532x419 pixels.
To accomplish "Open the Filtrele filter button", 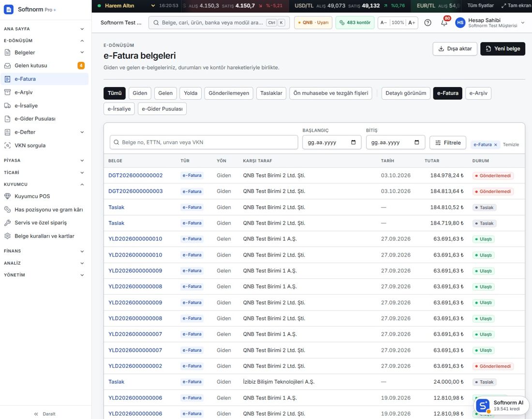I will (x=448, y=143).
